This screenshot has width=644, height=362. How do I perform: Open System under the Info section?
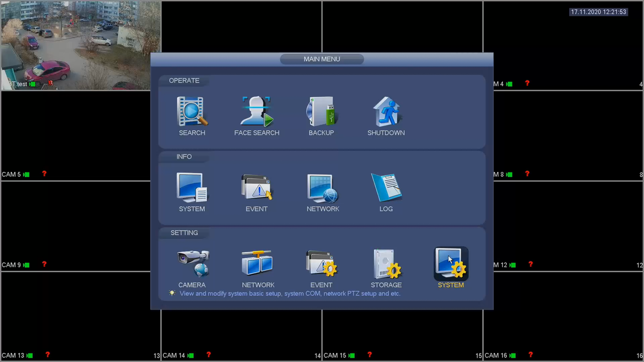(x=192, y=188)
